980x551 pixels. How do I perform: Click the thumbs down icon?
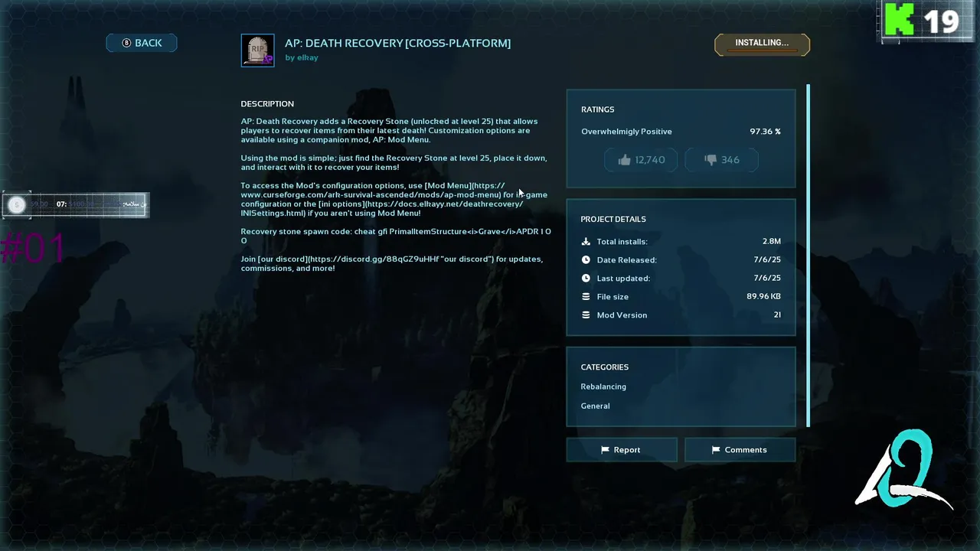(710, 160)
